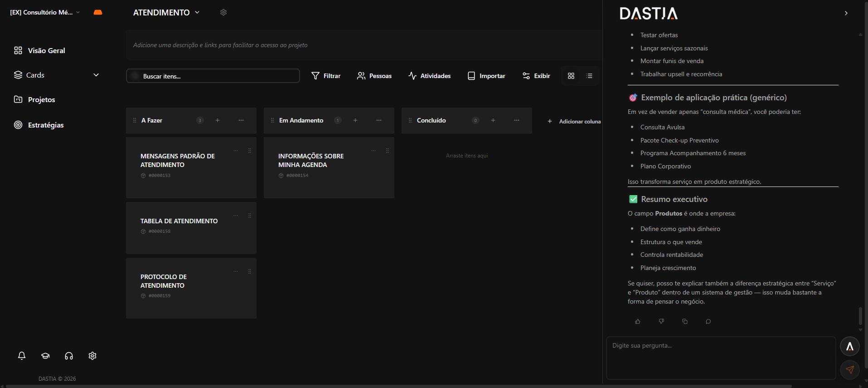Go to Visão Geral

pyautogui.click(x=46, y=50)
